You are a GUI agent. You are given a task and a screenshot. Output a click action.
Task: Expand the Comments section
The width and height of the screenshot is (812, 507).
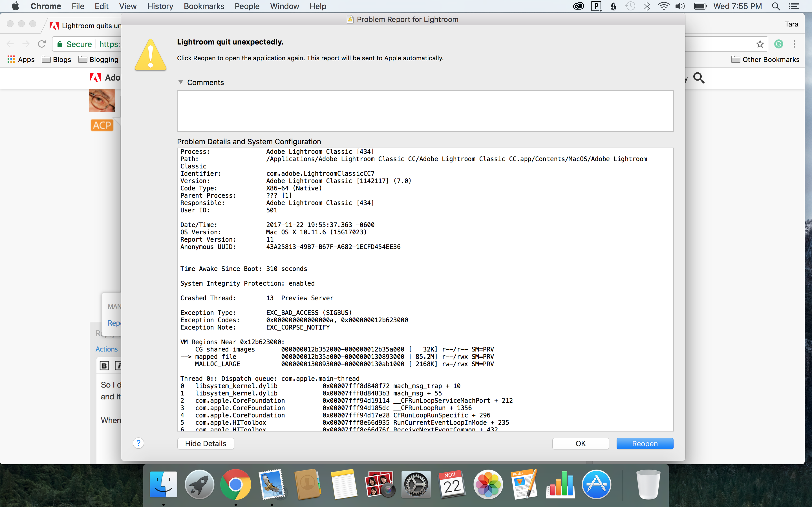coord(181,82)
